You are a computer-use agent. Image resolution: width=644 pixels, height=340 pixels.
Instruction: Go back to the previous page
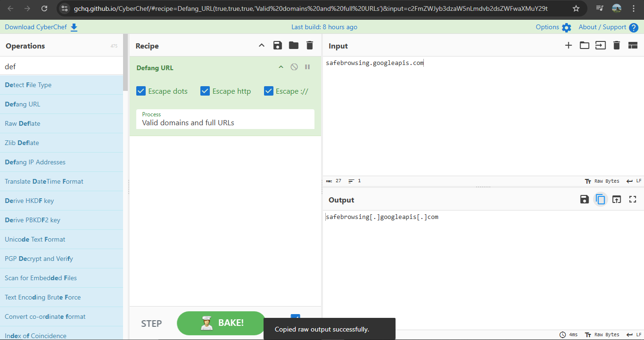(x=11, y=8)
